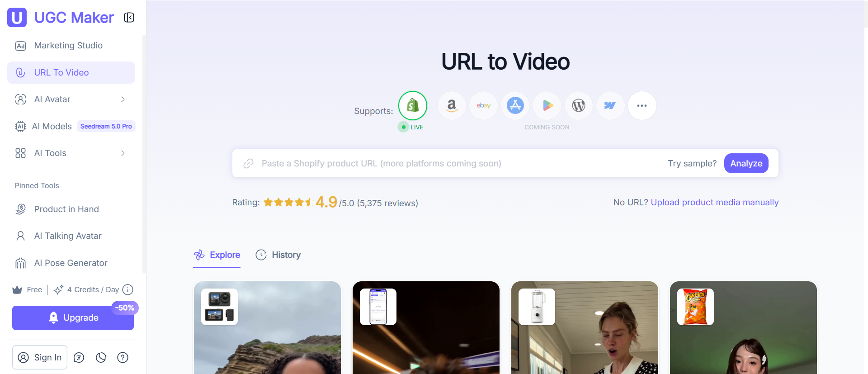Click the Upgrade button

(x=73, y=318)
